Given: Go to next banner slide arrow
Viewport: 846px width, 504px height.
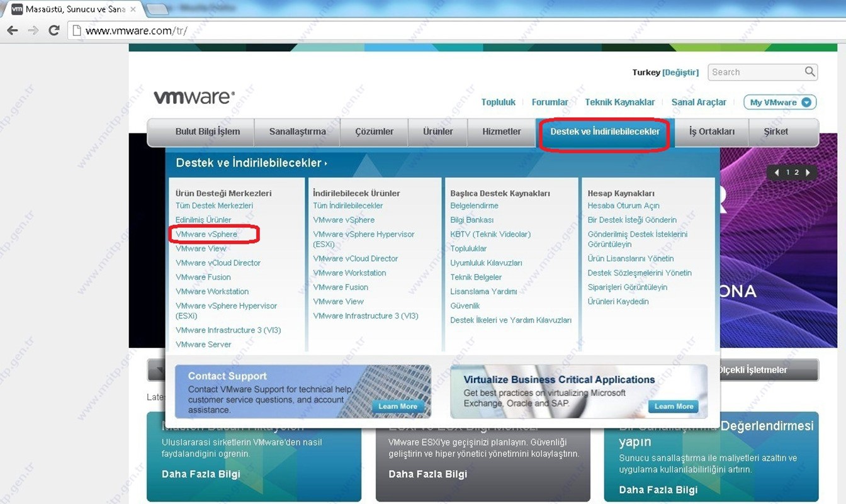Looking at the screenshot, I should click(808, 172).
